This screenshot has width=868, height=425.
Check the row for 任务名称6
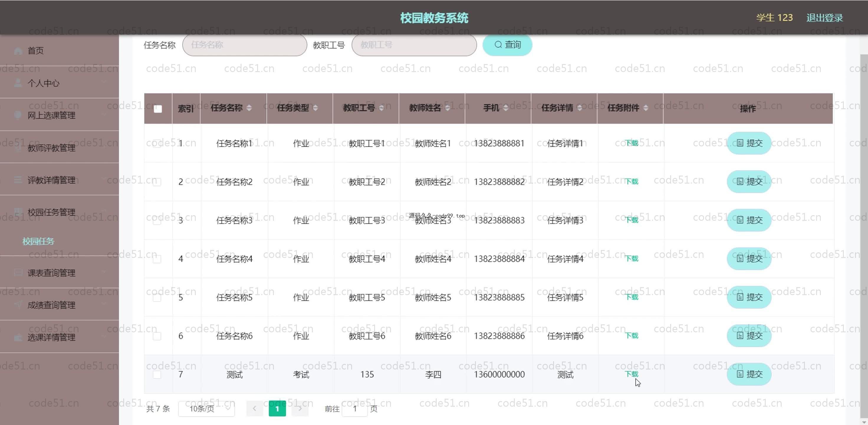[x=157, y=336]
